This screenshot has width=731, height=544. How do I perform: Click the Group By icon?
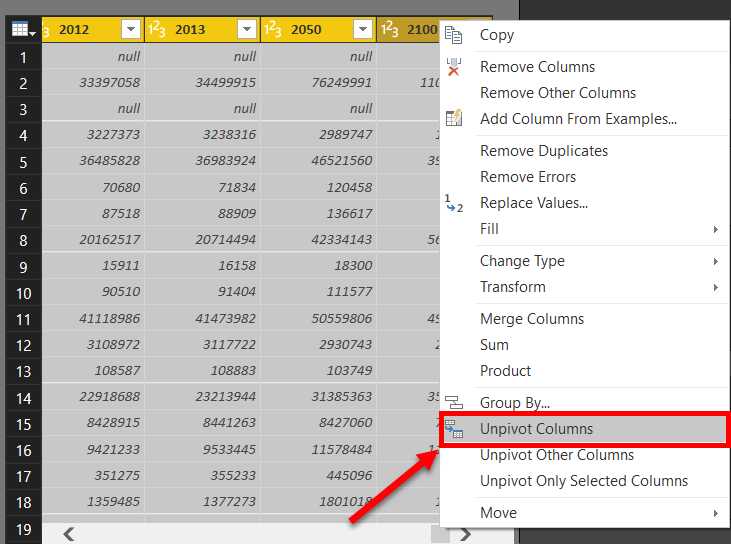pos(454,403)
